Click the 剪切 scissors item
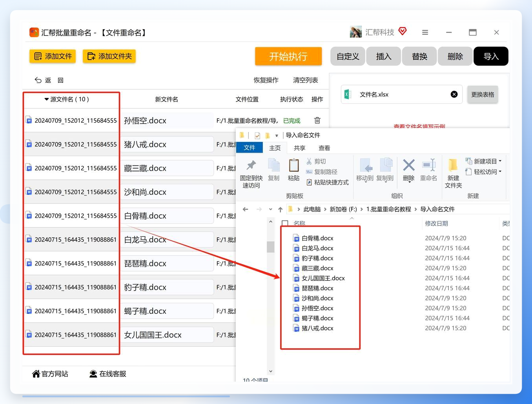This screenshot has height=404, width=532. (x=316, y=161)
